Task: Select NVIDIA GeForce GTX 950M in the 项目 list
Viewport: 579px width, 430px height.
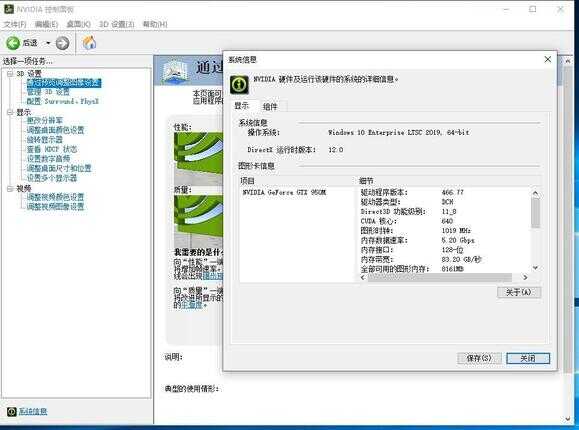Action: coord(284,192)
